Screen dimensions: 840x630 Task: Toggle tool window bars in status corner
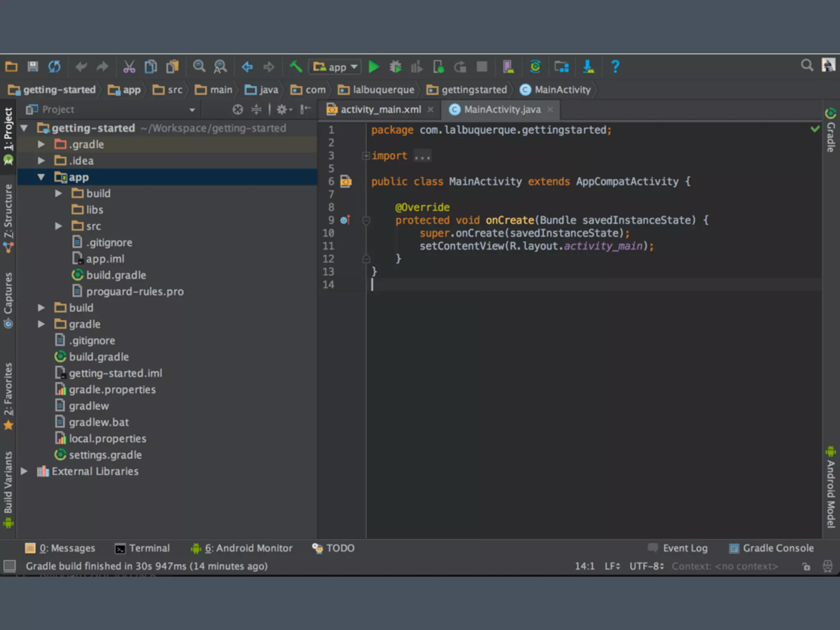(9, 566)
